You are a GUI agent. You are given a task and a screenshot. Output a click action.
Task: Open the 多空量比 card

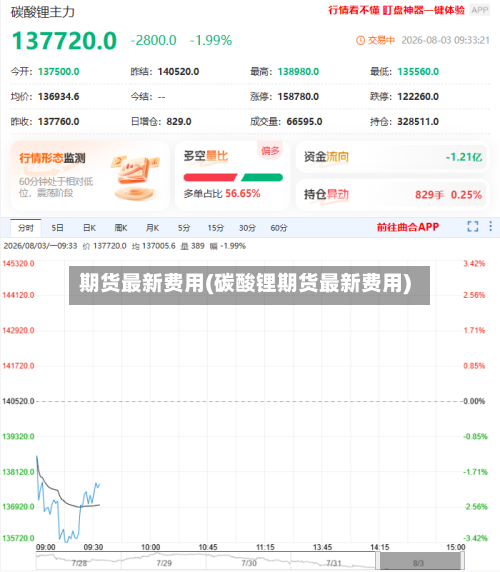tap(232, 176)
